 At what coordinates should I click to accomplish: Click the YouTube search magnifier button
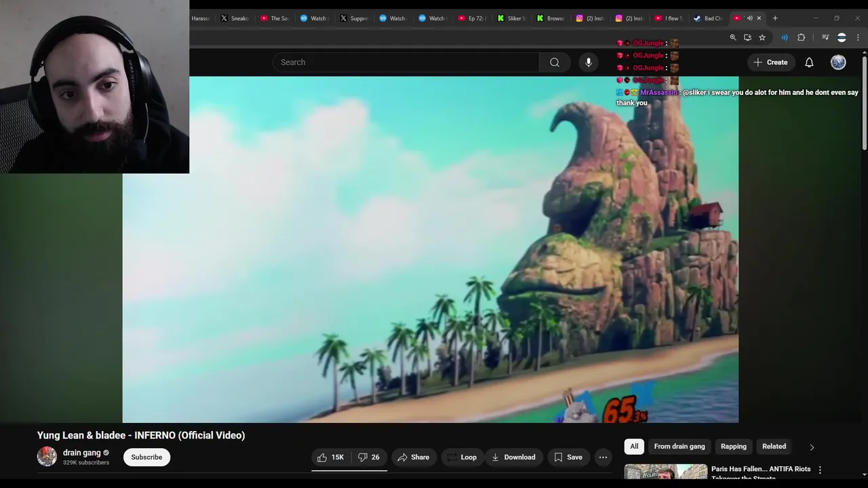click(x=555, y=62)
